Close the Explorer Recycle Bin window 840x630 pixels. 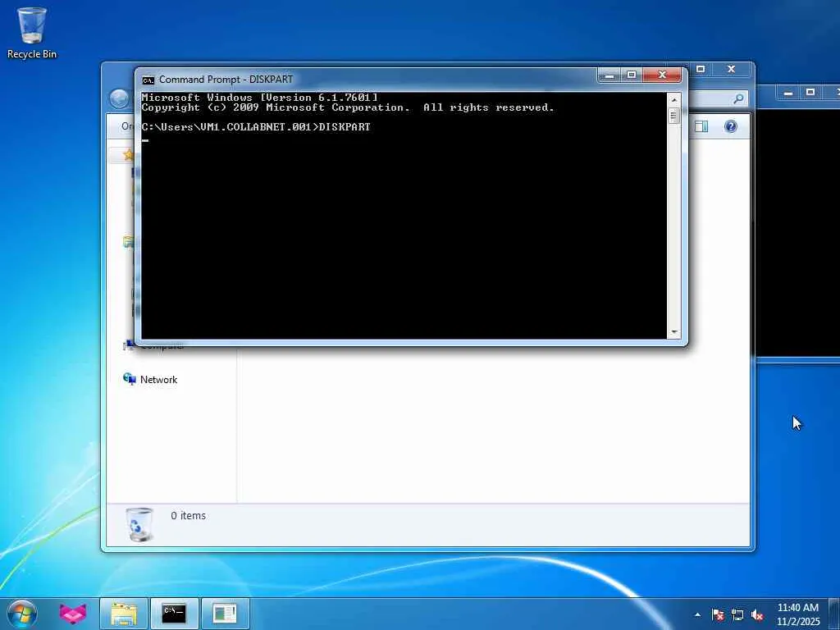731,69
